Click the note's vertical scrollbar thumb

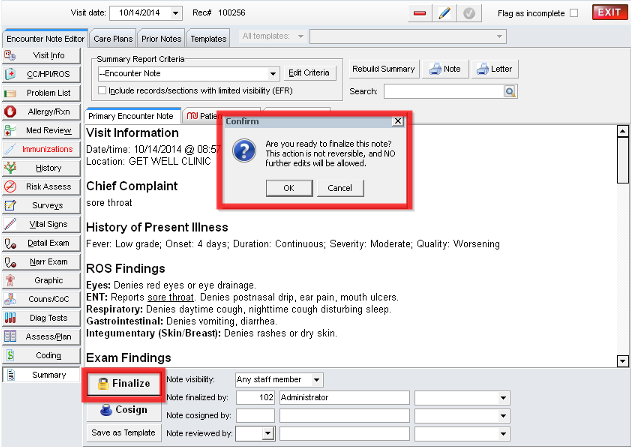622,160
